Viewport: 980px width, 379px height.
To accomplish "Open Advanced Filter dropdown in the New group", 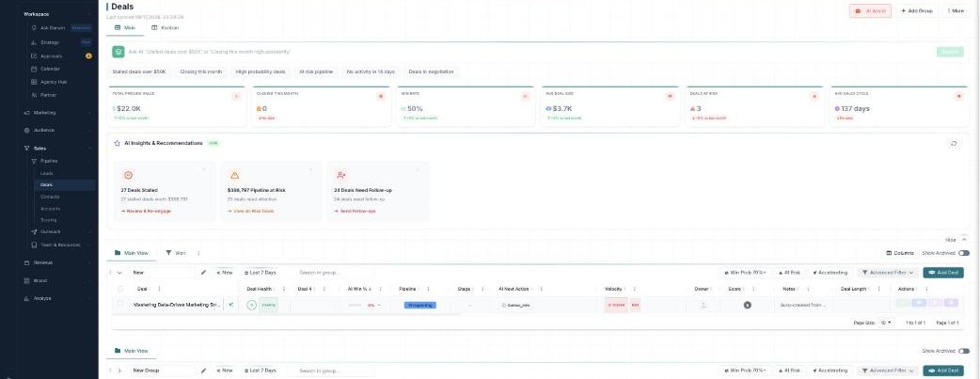I will click(x=888, y=273).
